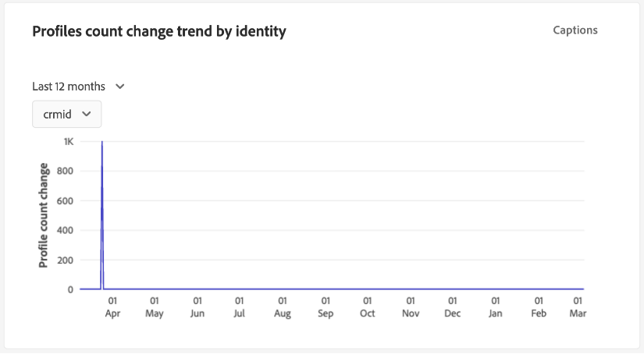The image size is (644, 354).
Task: Select the 01 Oct x-axis marker
Action: [x=368, y=307]
